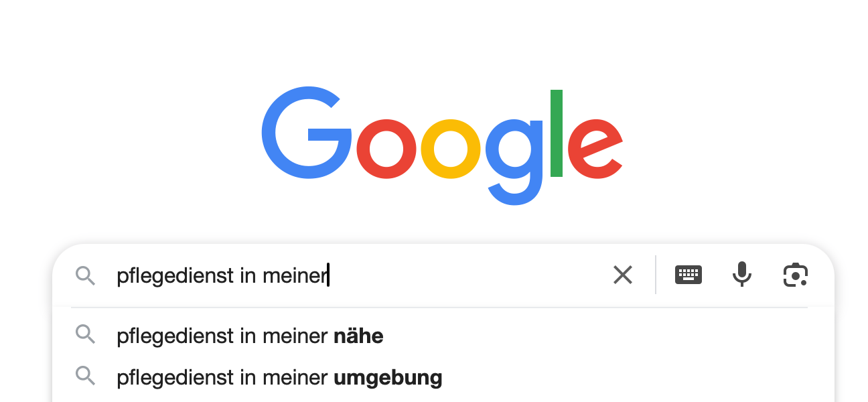Open search by image camera icon
Viewport: 868px width, 402px height.
(x=796, y=275)
